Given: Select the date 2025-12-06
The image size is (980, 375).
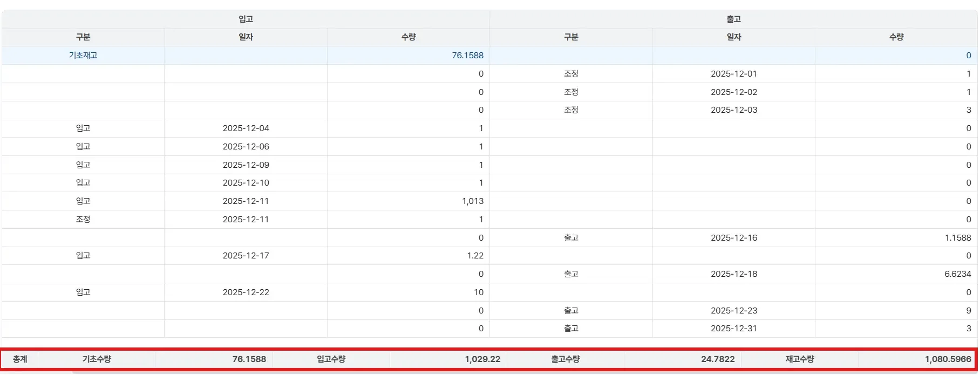Looking at the screenshot, I should [246, 147].
